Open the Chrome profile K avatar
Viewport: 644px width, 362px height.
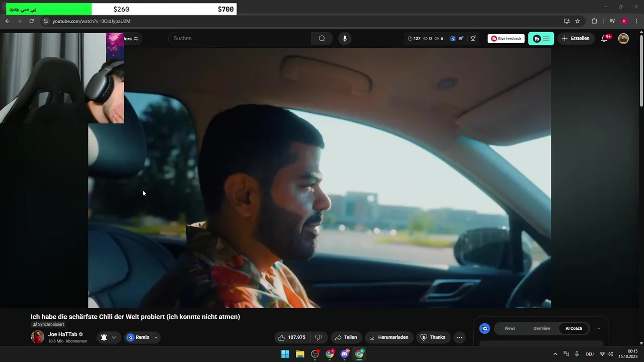624,21
